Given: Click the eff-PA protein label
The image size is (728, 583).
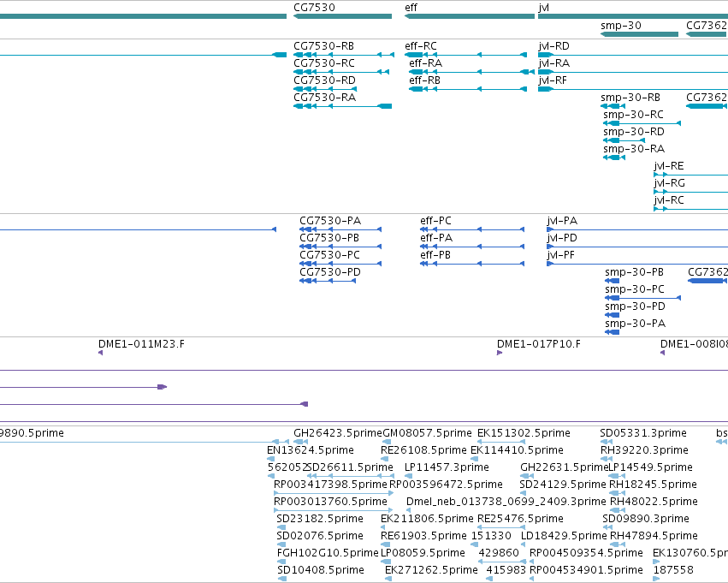Looking at the screenshot, I should pyautogui.click(x=436, y=238).
